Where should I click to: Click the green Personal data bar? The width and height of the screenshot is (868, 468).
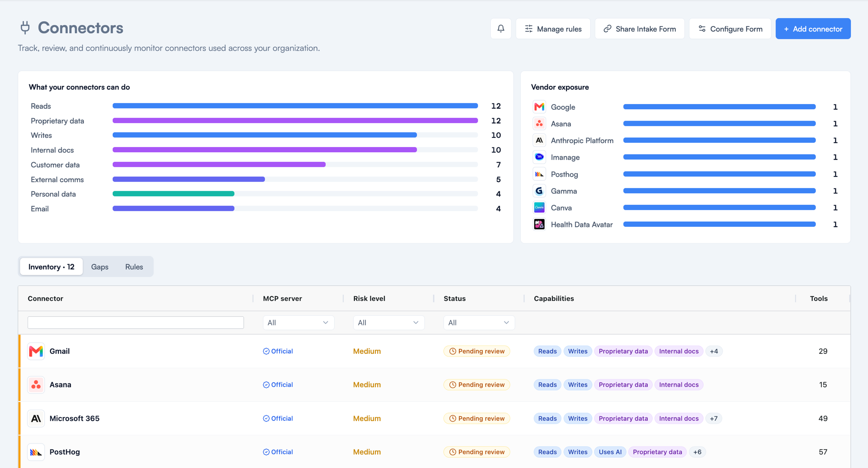(173, 194)
